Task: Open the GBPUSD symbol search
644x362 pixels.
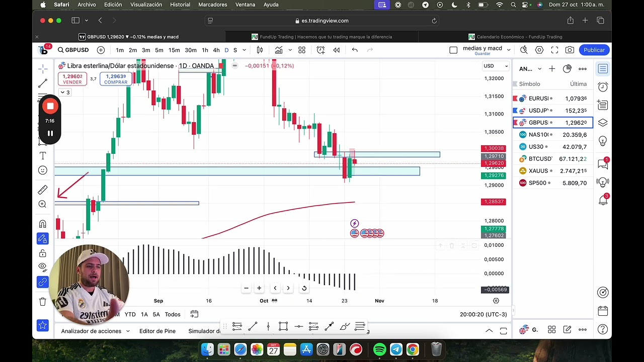Action: [73, 50]
